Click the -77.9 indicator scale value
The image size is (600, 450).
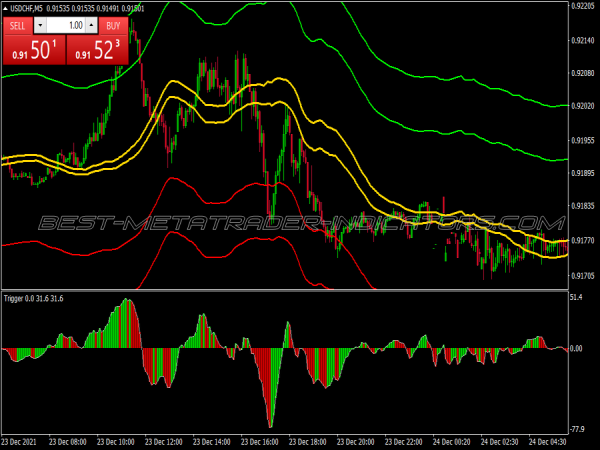click(576, 426)
